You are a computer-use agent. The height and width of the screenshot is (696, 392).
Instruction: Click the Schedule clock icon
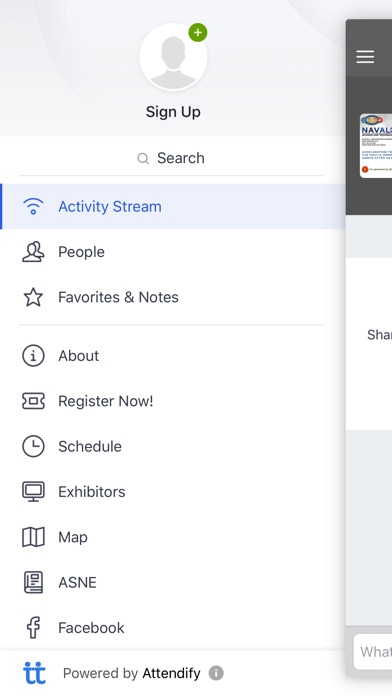pyautogui.click(x=33, y=446)
